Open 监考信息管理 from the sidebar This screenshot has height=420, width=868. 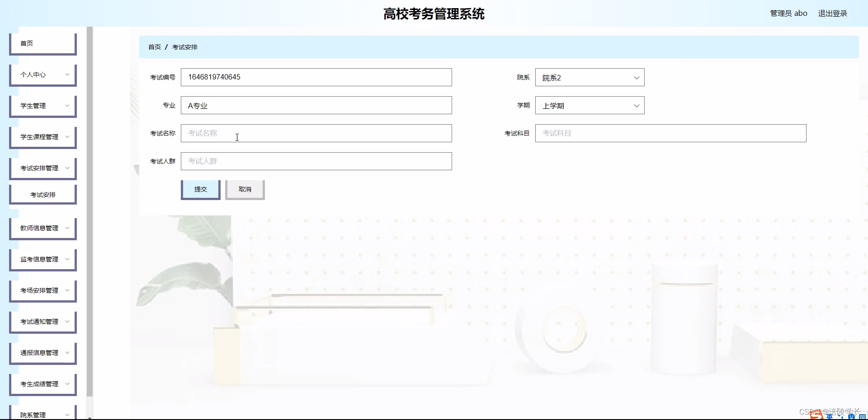[x=42, y=259]
